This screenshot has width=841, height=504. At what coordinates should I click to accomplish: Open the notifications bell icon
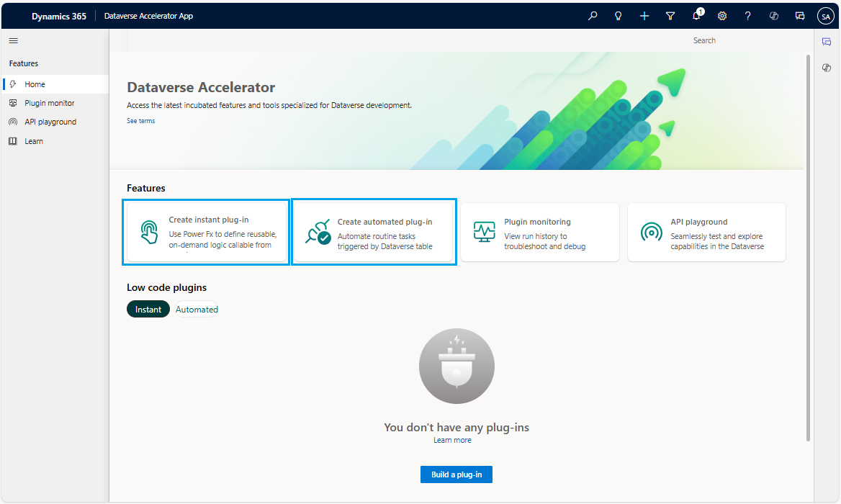click(696, 16)
